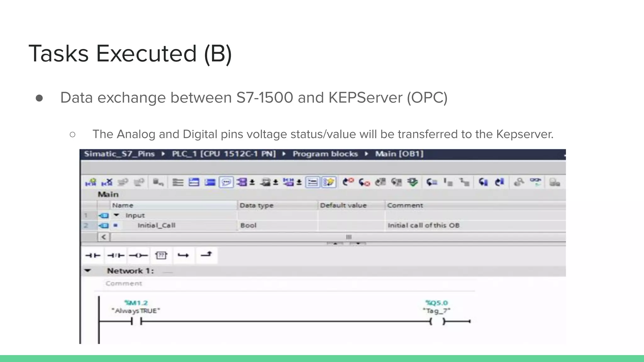
Task: Click the interface scrollbar left arrow
Action: click(104, 237)
